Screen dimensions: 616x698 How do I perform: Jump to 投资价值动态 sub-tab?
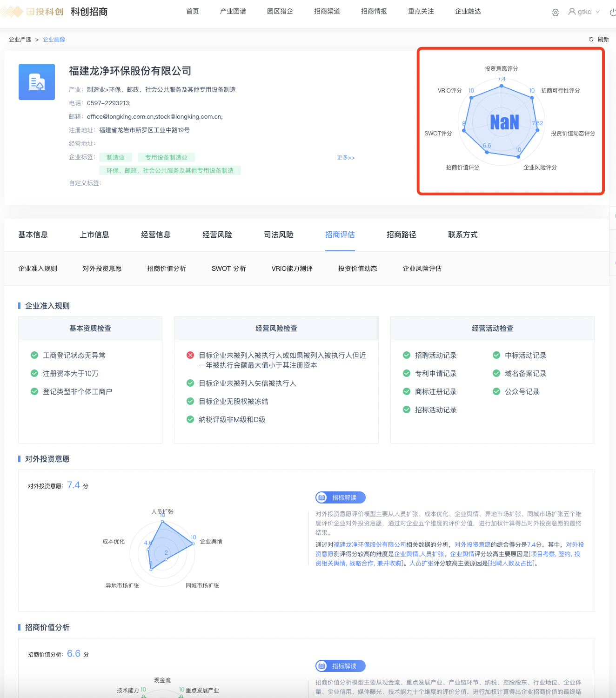[x=358, y=268]
